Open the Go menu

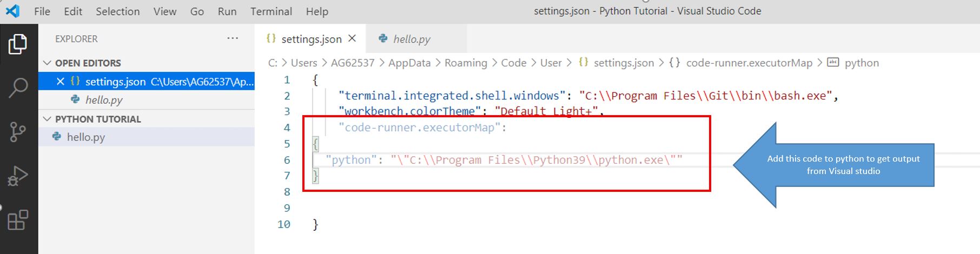(197, 11)
